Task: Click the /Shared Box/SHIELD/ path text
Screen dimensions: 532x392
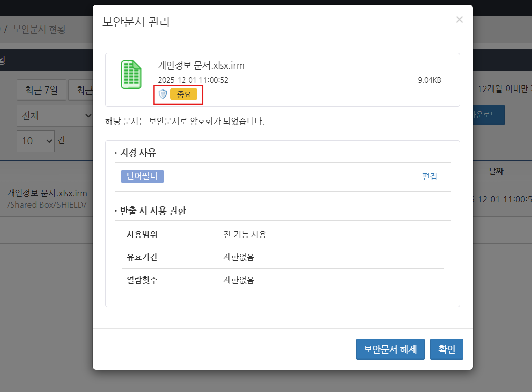Action: coord(47,205)
